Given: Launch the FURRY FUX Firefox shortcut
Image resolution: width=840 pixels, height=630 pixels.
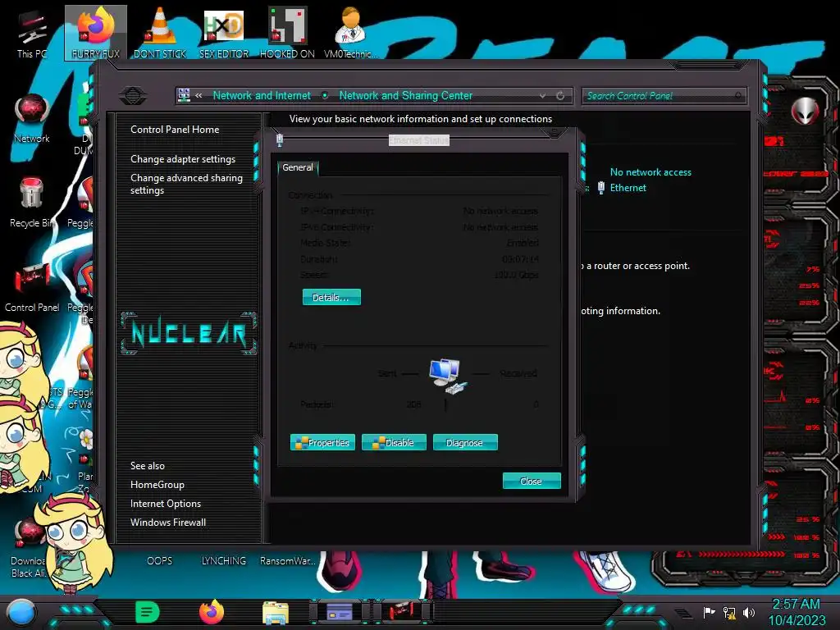Looking at the screenshot, I should point(96,33).
